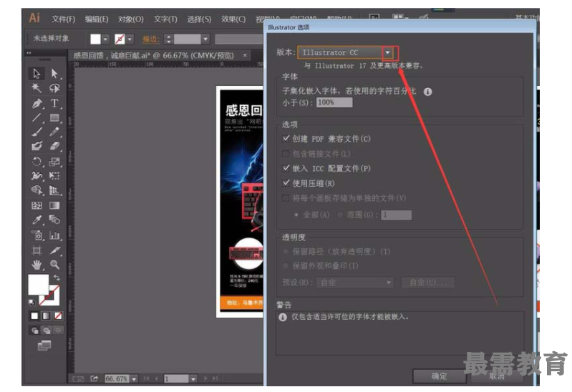Toggle 创建 PDF 兼容文件 checkbox
Screen dimensions: 572x392
(286, 139)
